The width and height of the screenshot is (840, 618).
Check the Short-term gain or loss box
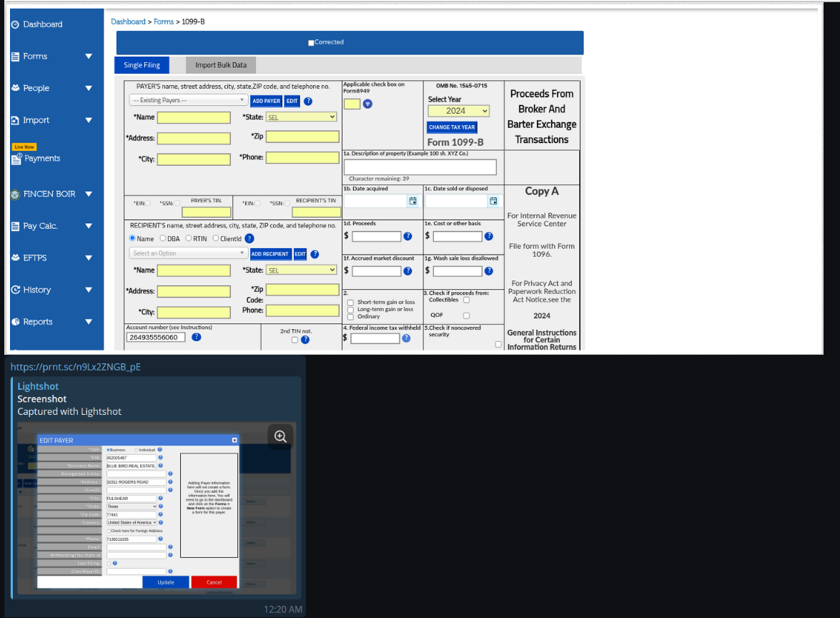(350, 303)
